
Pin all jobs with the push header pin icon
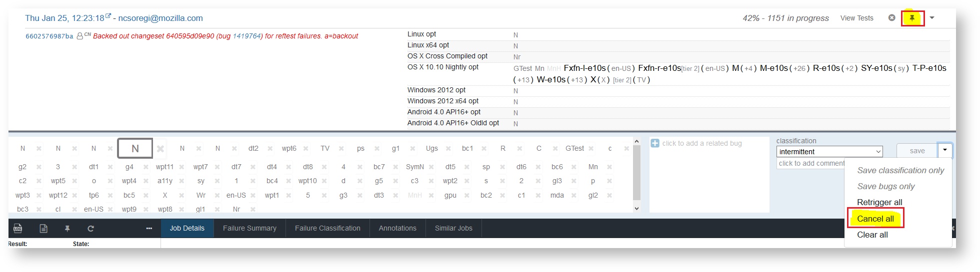[x=912, y=18]
